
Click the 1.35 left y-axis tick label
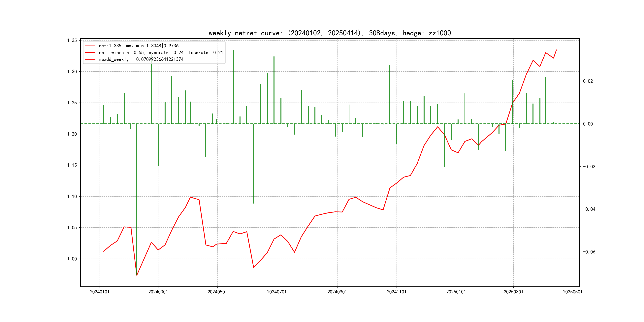click(72, 41)
